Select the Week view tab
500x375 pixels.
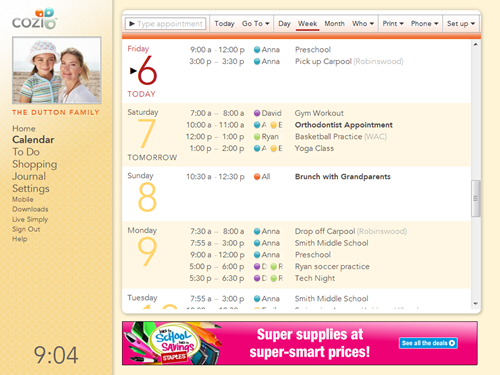[x=307, y=24]
